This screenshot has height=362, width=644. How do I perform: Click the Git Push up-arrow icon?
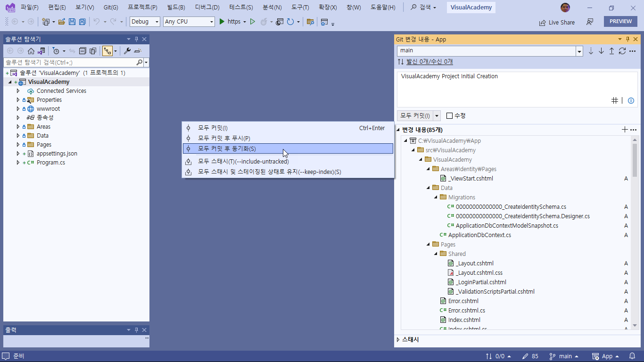click(611, 51)
